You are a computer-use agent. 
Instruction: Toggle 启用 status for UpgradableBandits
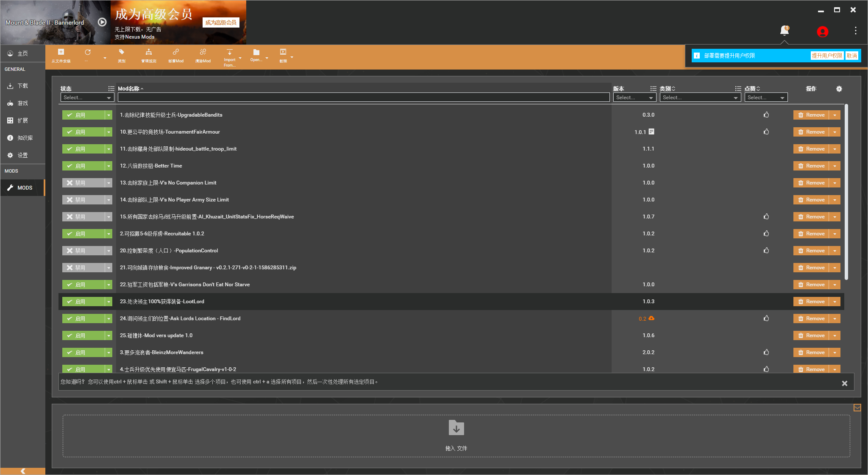83,115
